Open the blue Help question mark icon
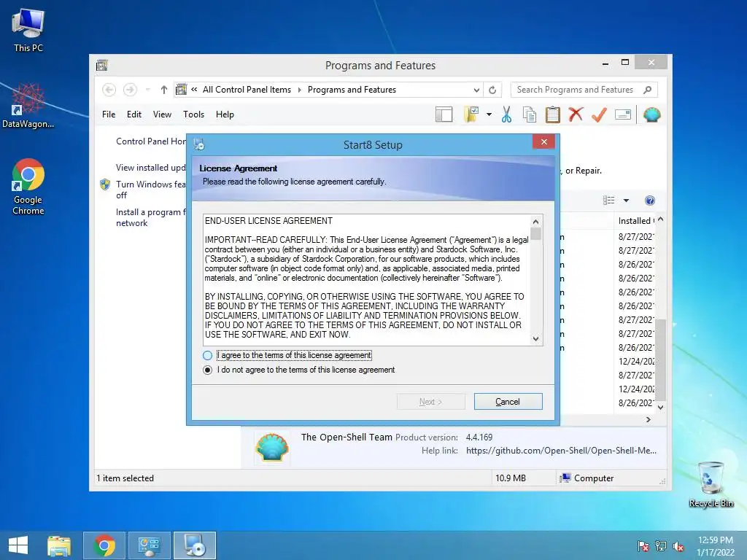The height and width of the screenshot is (560, 747). point(650,201)
